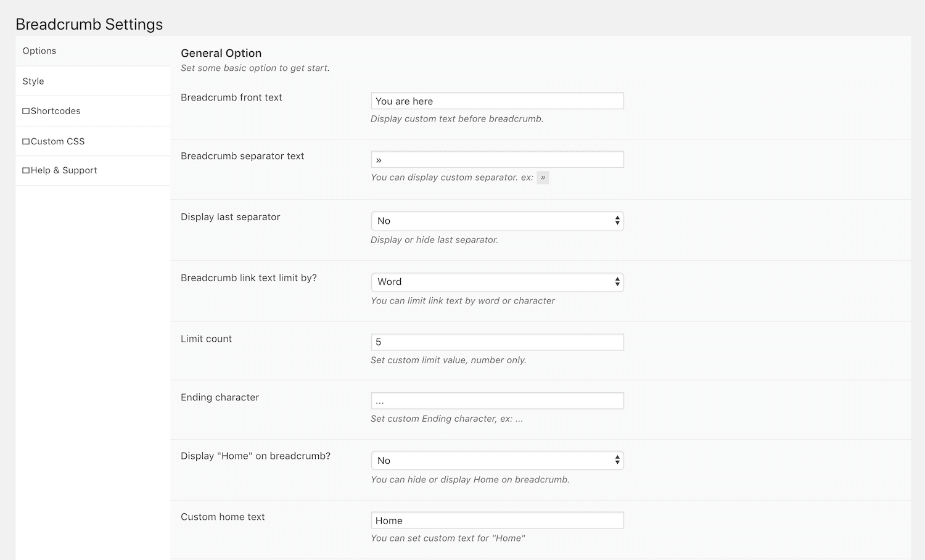
Task: Open the Display last separator dropdown
Action: tap(496, 220)
